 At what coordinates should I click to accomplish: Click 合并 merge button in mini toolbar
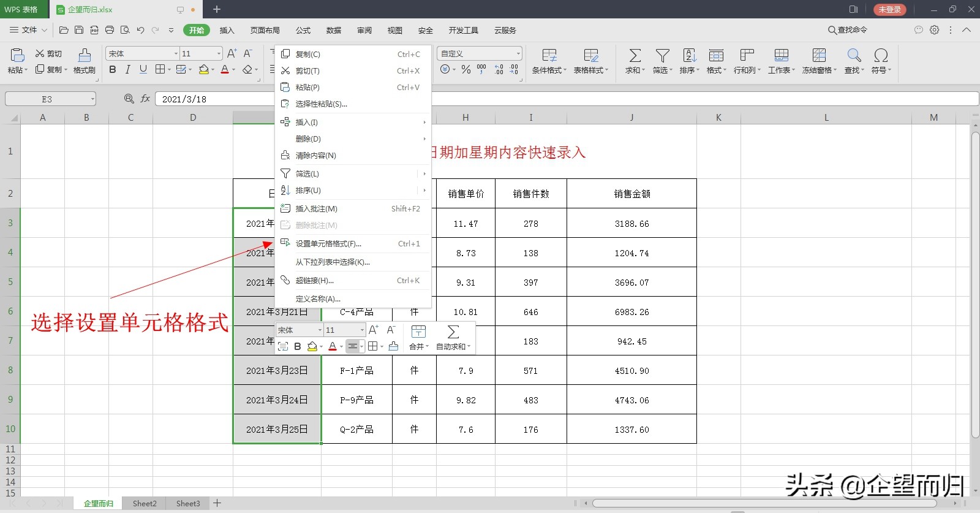[x=419, y=338]
